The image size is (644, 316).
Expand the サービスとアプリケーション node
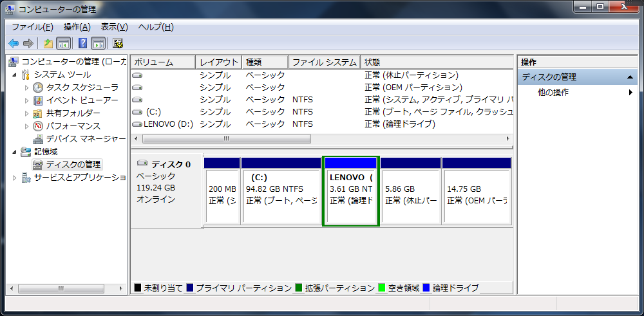[x=15, y=177]
